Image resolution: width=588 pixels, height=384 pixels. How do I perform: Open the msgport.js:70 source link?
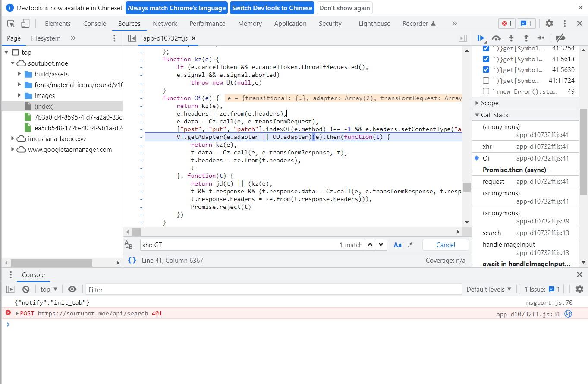549,303
